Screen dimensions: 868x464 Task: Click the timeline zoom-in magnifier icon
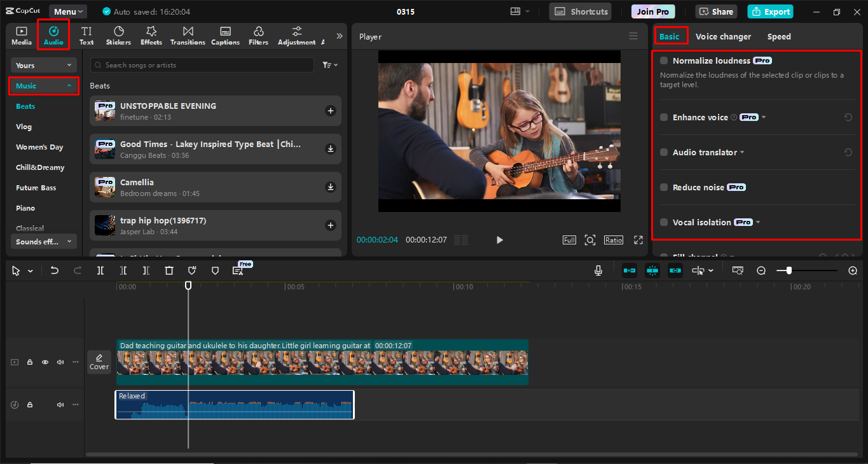853,270
